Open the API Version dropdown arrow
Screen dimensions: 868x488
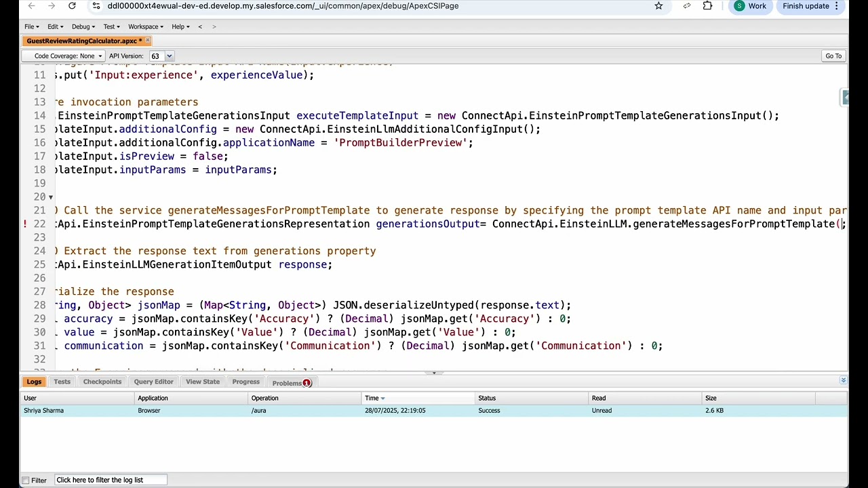coord(170,56)
